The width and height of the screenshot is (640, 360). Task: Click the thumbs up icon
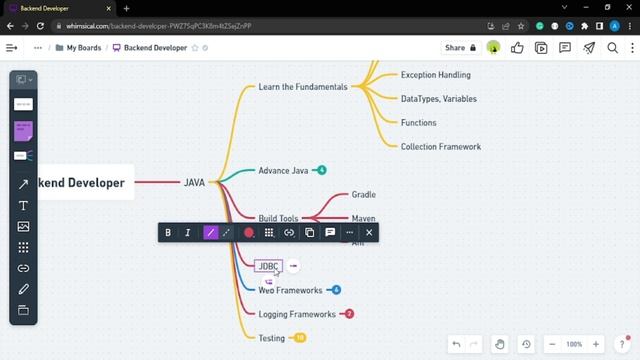coord(517,48)
